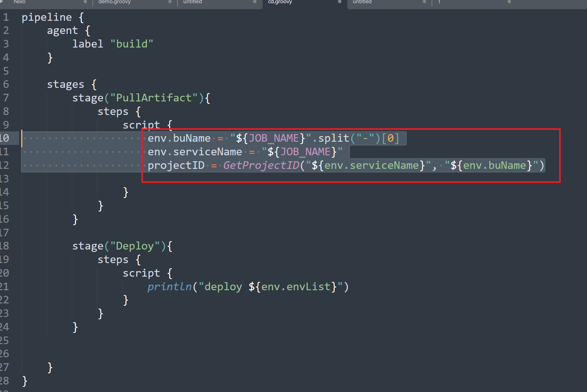Click the GetProjectID function call
Image resolution: width=587 pixels, height=392 pixels.
[x=261, y=165]
